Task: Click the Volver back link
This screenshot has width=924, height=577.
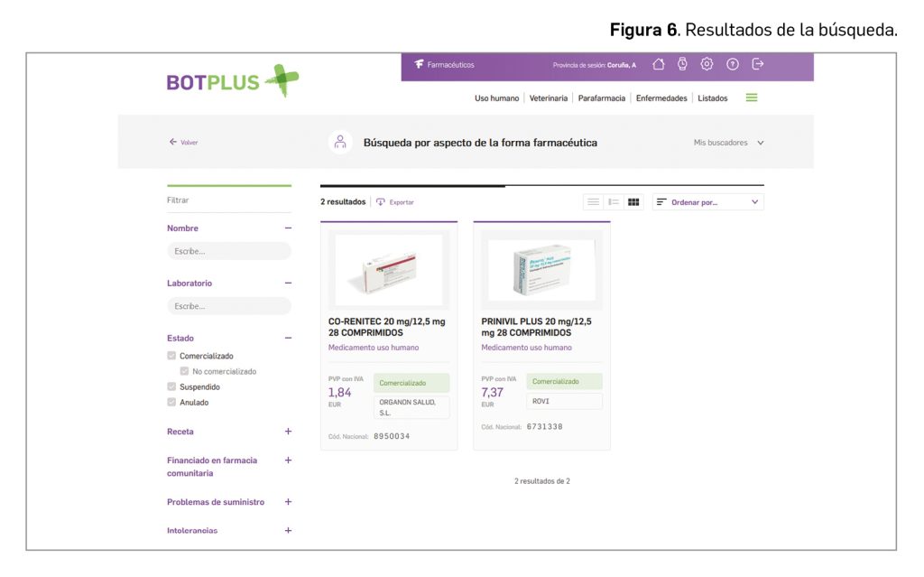Action: 184,143
